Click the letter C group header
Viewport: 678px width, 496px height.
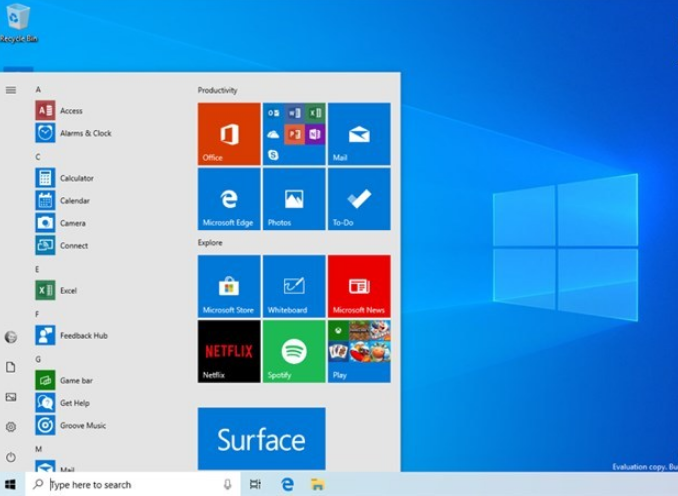[x=38, y=157]
